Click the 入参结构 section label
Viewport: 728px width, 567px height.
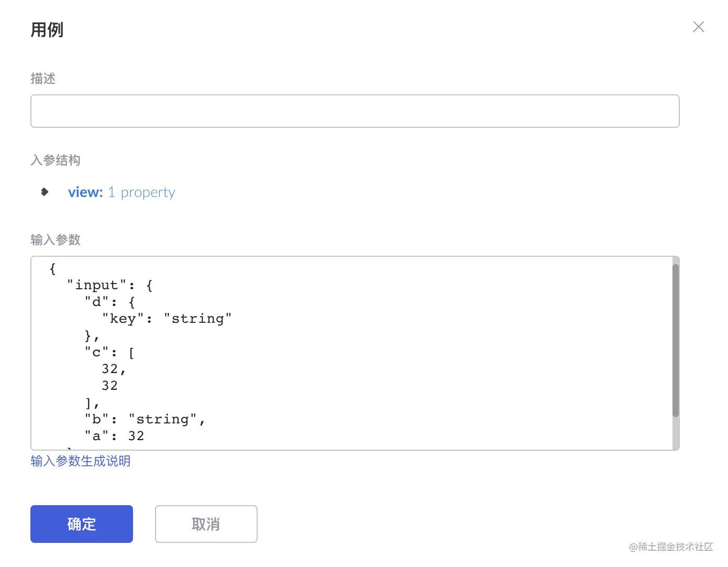(56, 160)
